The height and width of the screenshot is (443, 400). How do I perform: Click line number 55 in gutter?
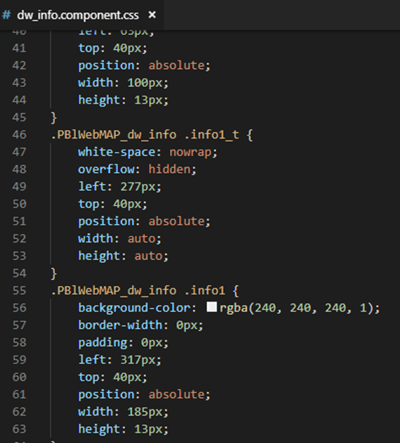(x=19, y=290)
